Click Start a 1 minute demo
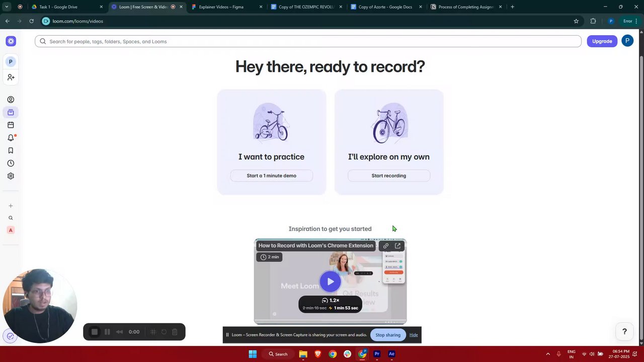The image size is (644, 362). pos(272,175)
